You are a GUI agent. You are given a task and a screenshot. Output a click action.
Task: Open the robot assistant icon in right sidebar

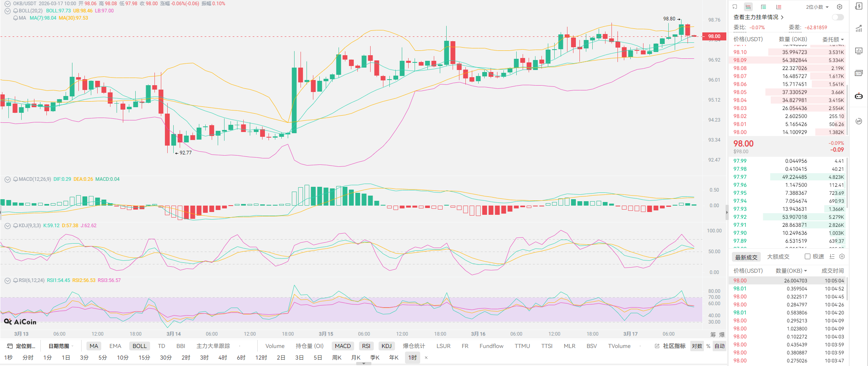(859, 96)
